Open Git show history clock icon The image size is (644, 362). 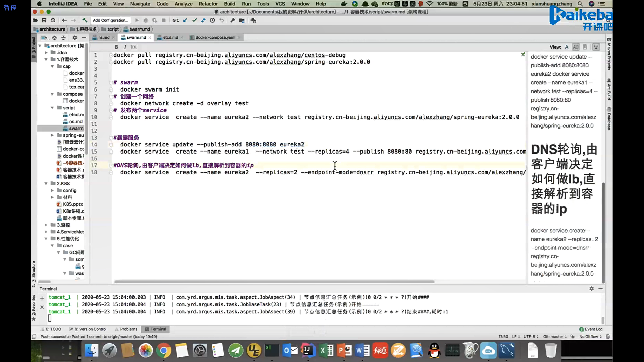[212, 20]
